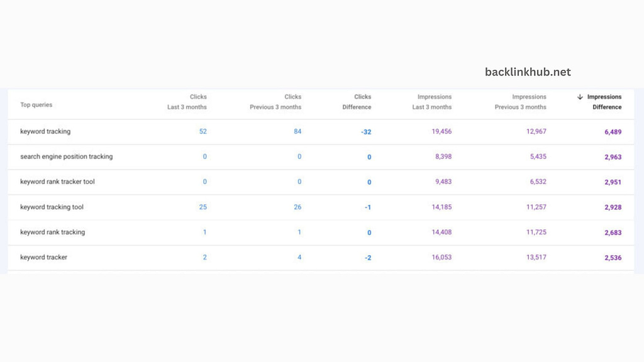Click the Top queries column header
Viewport: 644px width, 362px height.
click(36, 105)
